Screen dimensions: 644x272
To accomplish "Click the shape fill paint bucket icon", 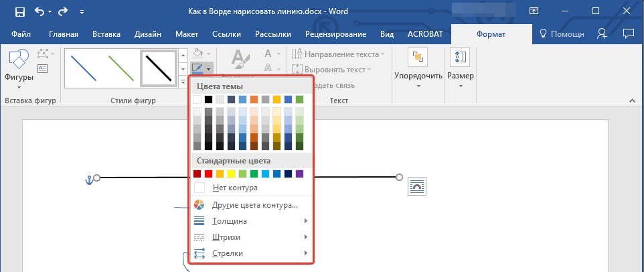I will 197,53.
